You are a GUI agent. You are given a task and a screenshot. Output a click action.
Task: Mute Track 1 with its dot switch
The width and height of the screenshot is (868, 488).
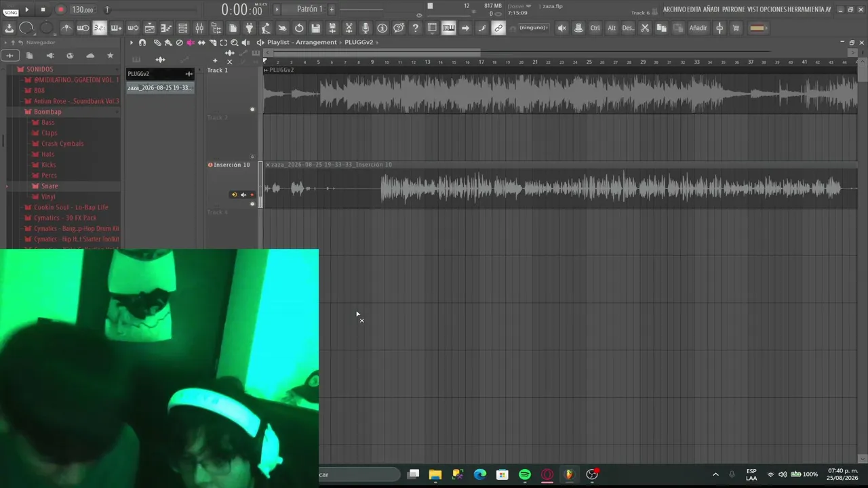(x=252, y=109)
